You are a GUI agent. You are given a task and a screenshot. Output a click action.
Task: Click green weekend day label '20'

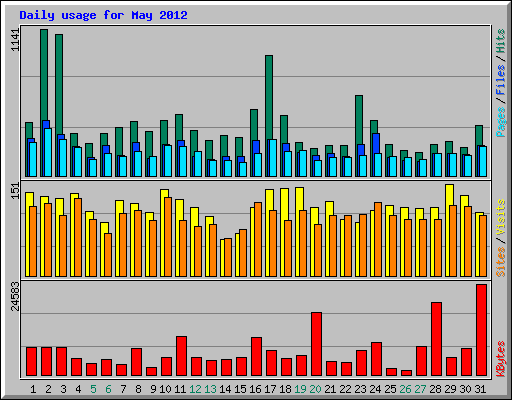[x=315, y=389]
